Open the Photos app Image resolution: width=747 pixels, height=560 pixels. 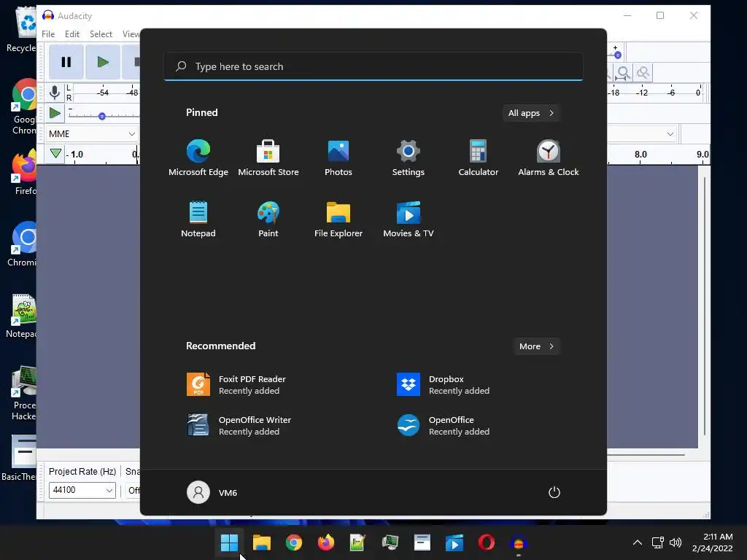pyautogui.click(x=338, y=157)
